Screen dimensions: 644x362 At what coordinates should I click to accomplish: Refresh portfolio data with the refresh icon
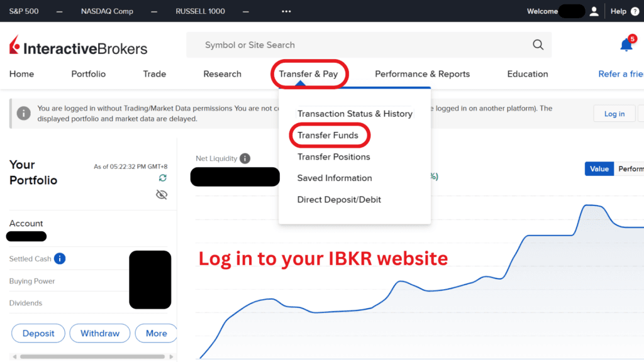coord(162,178)
